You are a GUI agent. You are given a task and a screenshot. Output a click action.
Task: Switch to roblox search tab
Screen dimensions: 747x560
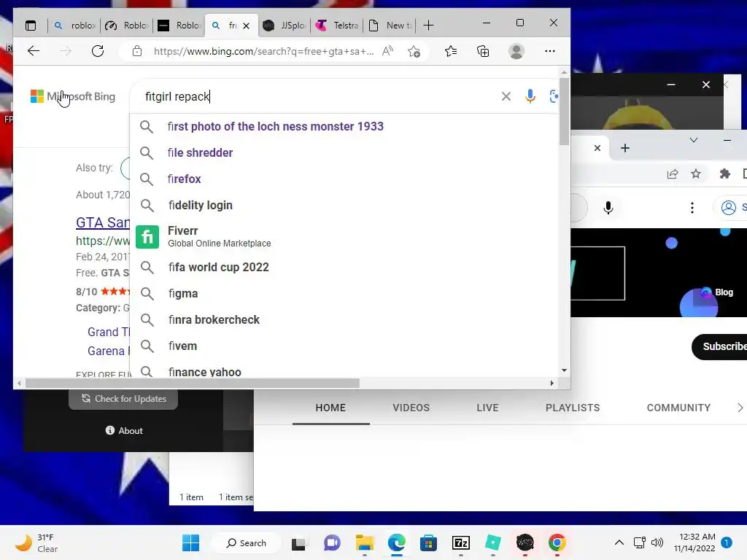tap(74, 26)
